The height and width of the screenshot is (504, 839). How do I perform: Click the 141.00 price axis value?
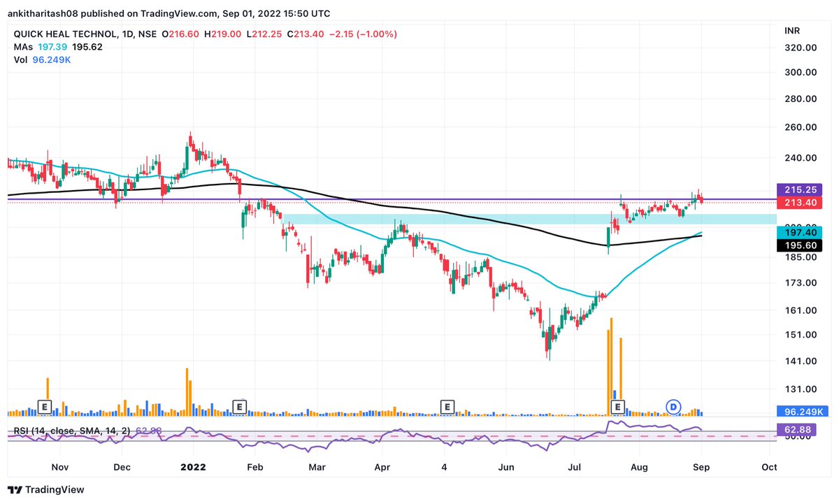point(801,361)
